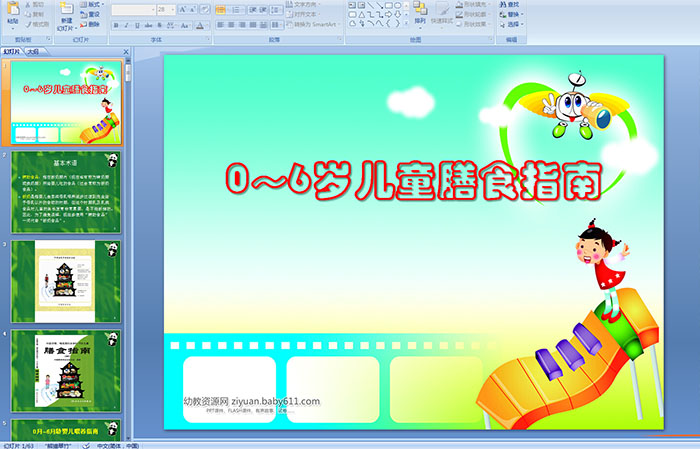Image resolution: width=700 pixels, height=449 pixels.
Task: Decrease list indent level icon
Action: [x=253, y=9]
